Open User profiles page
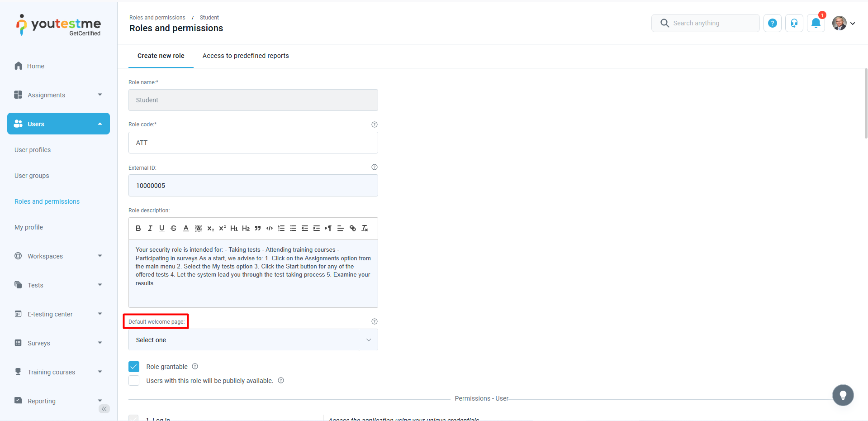This screenshot has height=421, width=868. (x=33, y=150)
